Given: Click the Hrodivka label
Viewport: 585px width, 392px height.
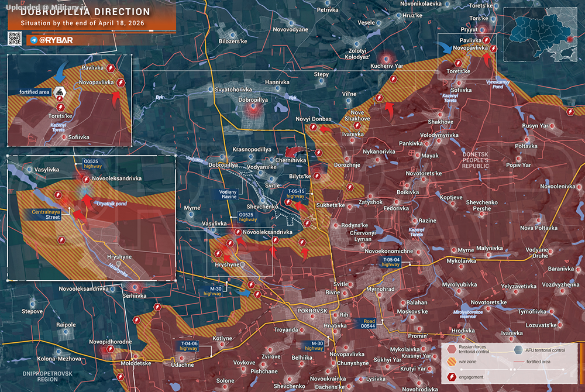Looking at the screenshot, I should pos(463,331).
